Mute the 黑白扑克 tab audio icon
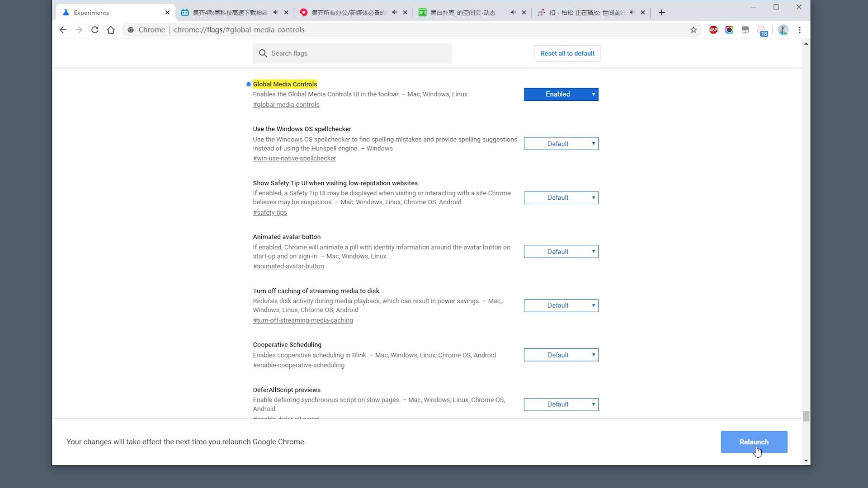The height and width of the screenshot is (488, 868). click(513, 13)
